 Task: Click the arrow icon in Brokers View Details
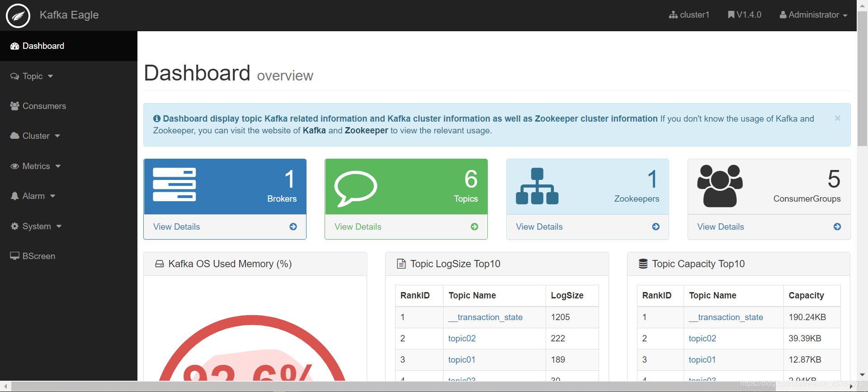293,227
